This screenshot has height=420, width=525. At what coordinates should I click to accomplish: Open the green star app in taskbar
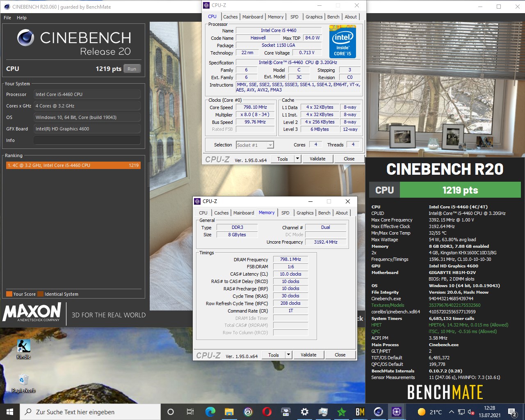click(342, 412)
